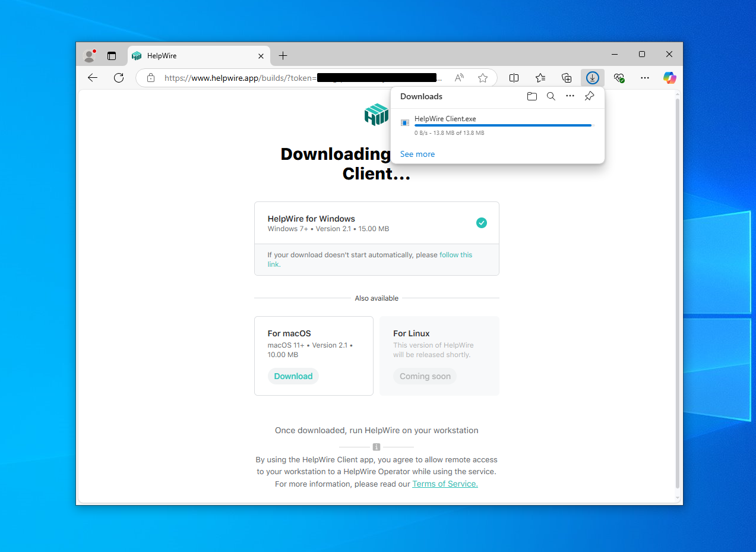
Task: Minimize the Edge window
Action: (x=615, y=54)
